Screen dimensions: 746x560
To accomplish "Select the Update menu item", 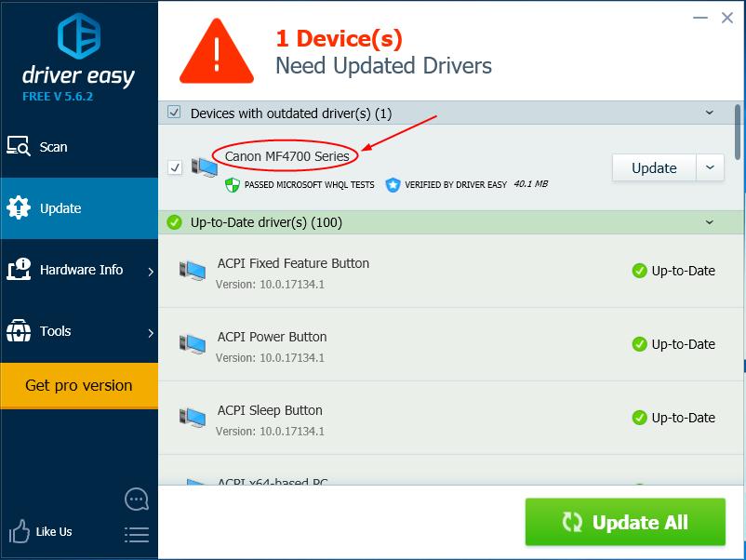I will point(79,208).
